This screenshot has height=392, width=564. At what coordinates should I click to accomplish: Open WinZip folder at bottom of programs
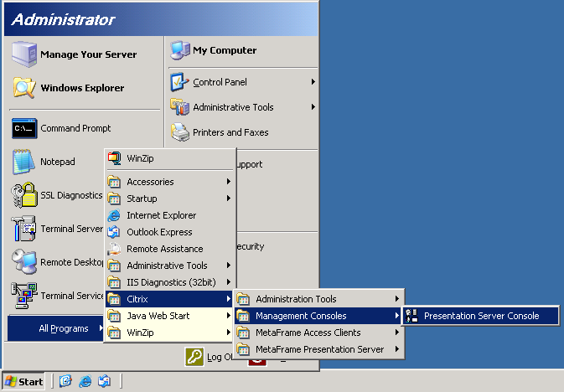click(x=168, y=333)
